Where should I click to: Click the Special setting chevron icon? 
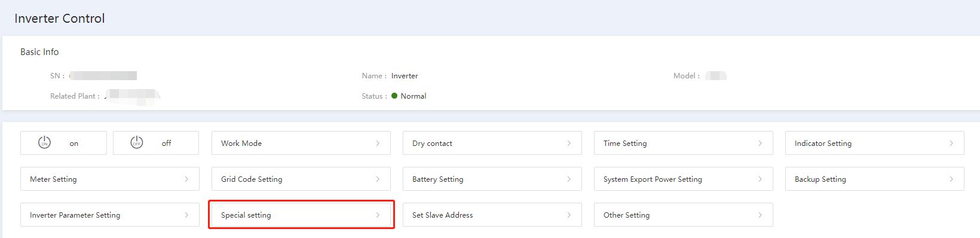coord(378,215)
